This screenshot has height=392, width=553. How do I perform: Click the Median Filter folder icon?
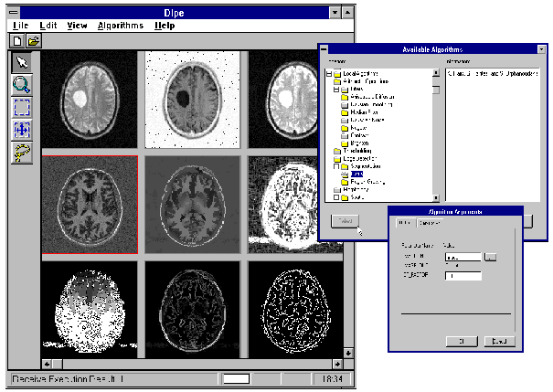click(x=345, y=112)
